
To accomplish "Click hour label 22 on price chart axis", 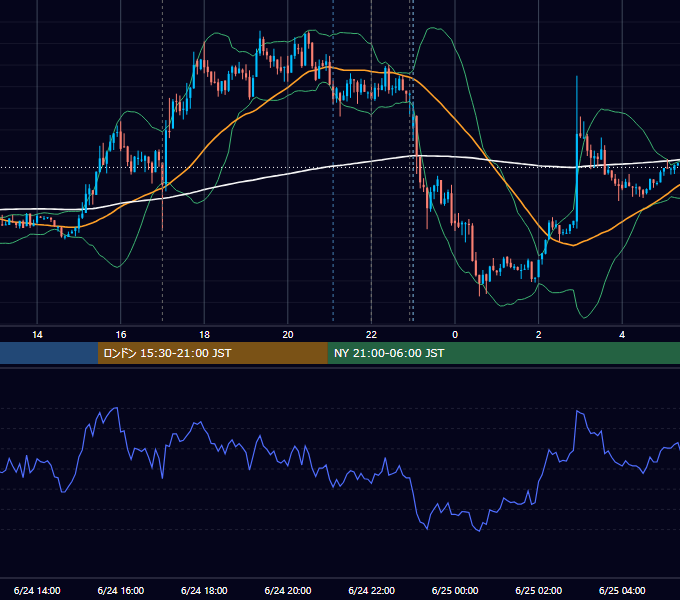I will tap(371, 334).
